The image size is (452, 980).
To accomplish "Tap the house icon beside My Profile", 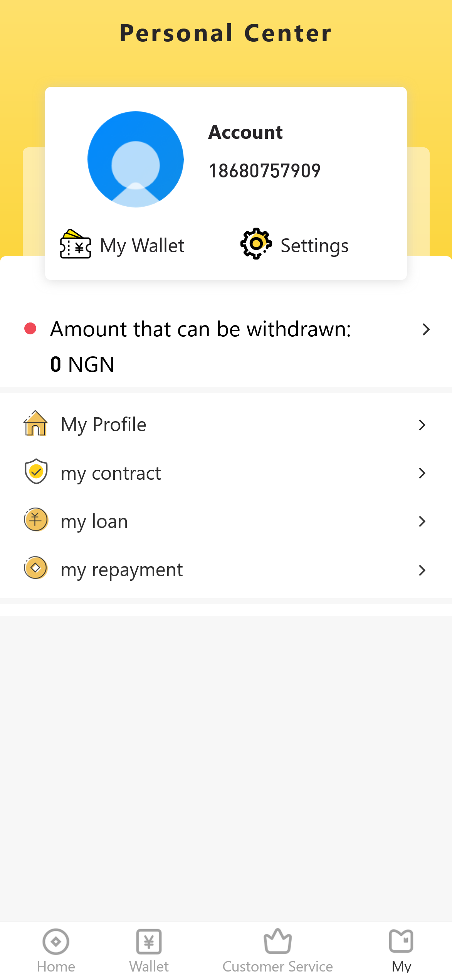I will tap(35, 423).
